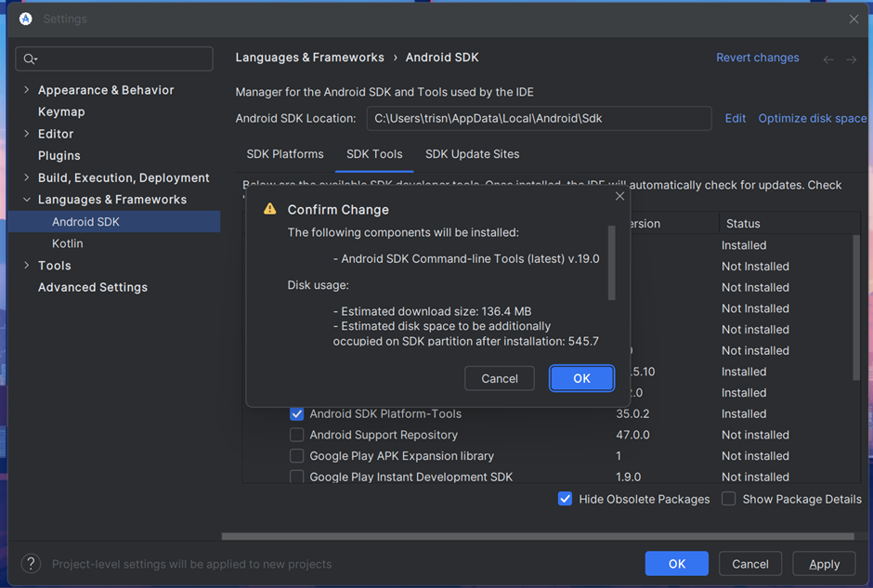873x588 pixels.
Task: Check Google Play Instant Development SDK checkbox
Action: pyautogui.click(x=297, y=477)
